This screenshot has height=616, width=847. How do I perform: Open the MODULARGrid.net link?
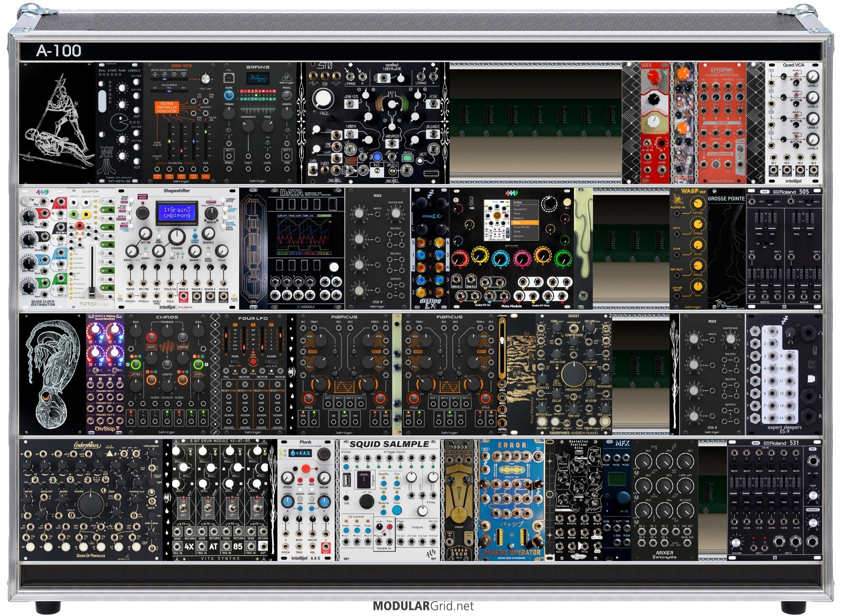coord(423,606)
